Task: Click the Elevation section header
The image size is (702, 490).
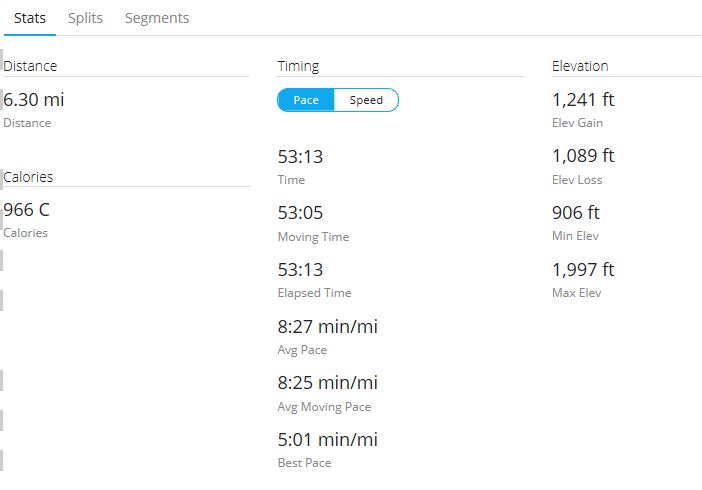Action: click(x=580, y=66)
